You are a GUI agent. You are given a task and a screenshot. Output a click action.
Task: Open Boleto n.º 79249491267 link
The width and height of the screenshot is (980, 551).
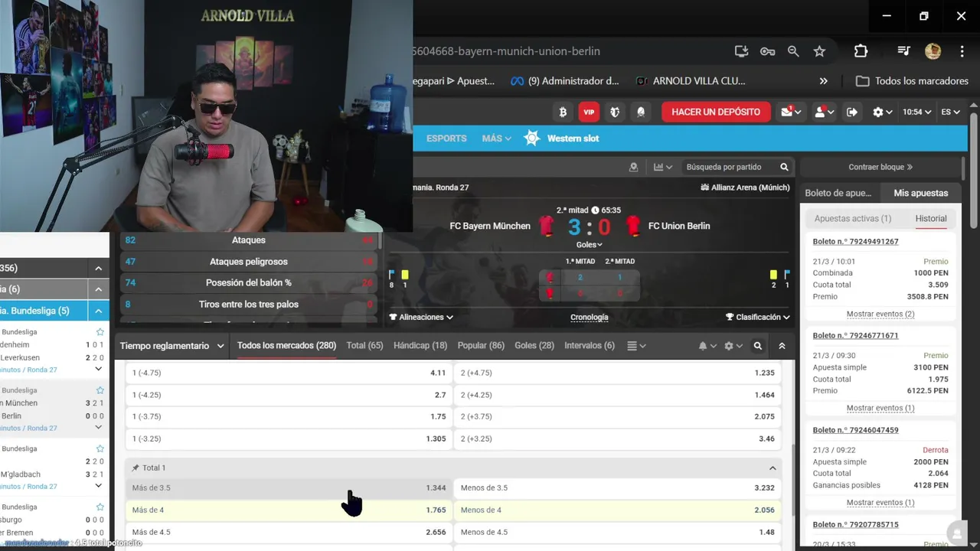click(856, 242)
